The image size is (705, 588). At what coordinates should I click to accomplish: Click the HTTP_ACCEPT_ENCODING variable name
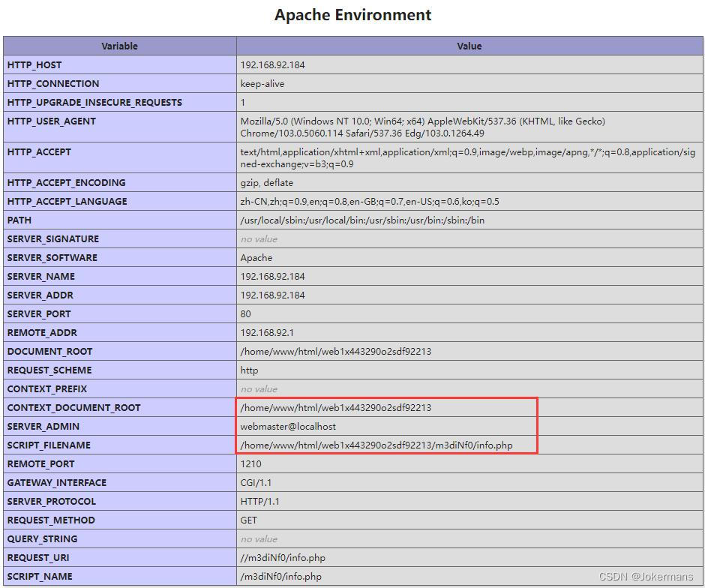click(67, 183)
